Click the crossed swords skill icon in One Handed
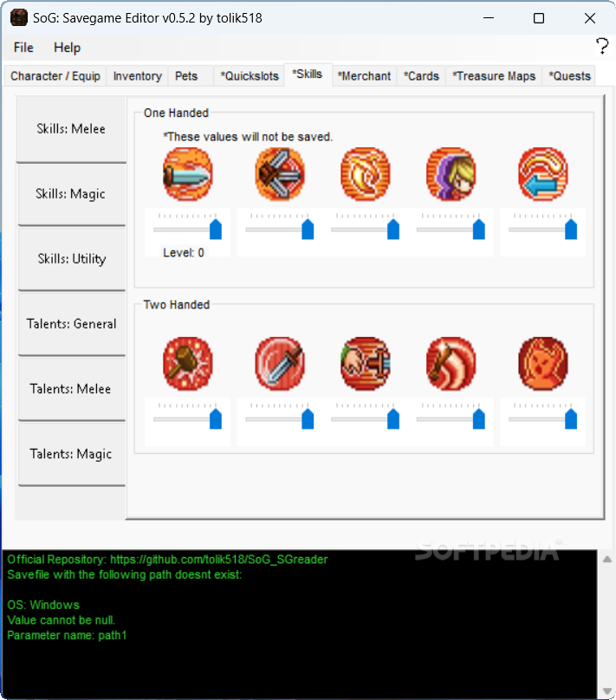This screenshot has height=700, width=616. (x=280, y=174)
